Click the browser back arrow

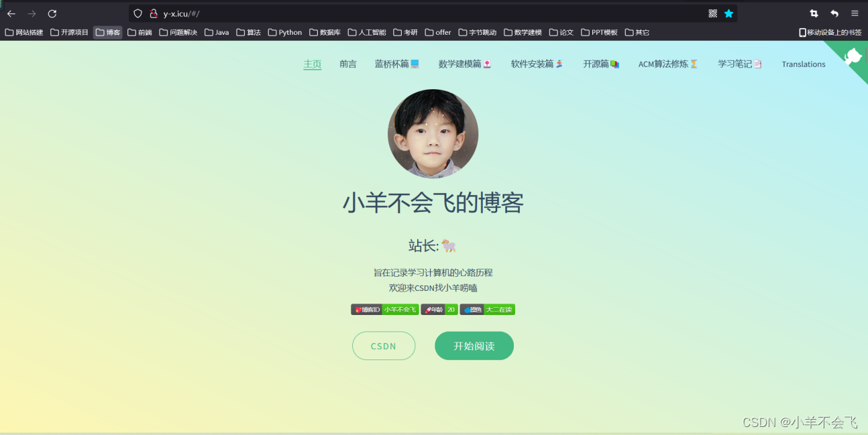[x=11, y=13]
